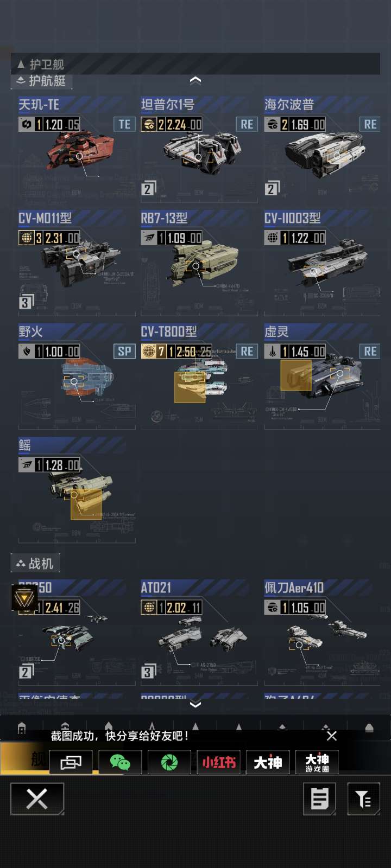Screen dimensions: 391x868
Task: Close the blueprint selection panel
Action: pos(37,799)
